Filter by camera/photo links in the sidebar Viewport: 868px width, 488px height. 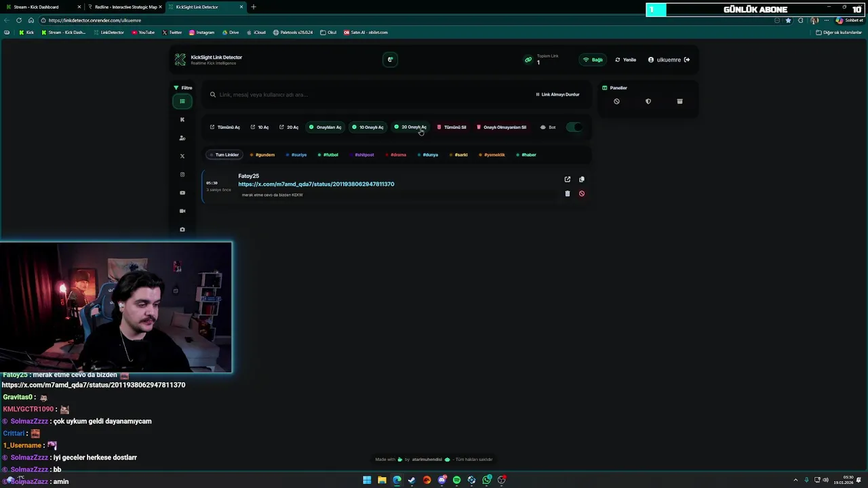182,229
